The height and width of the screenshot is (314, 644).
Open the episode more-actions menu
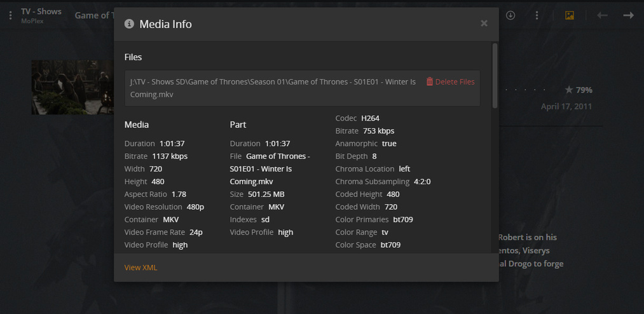tap(537, 15)
